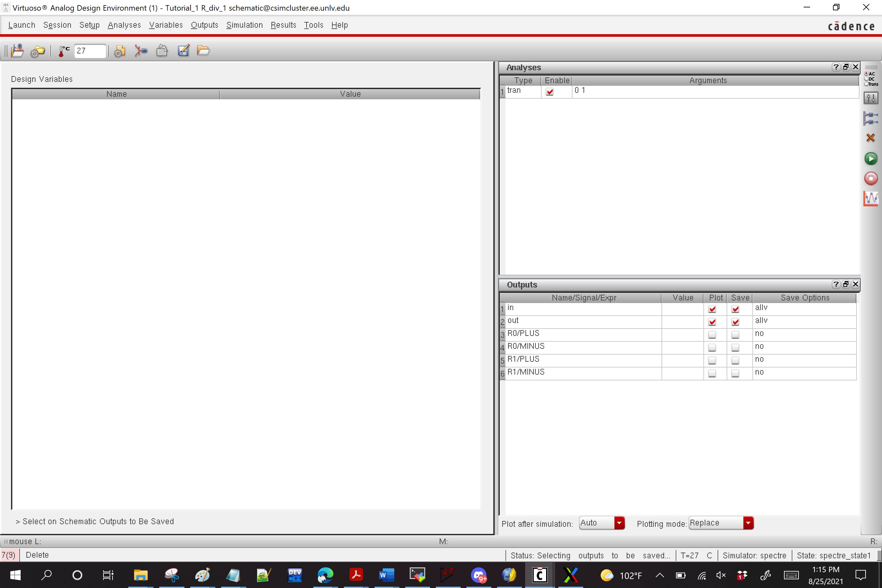
Task: Expand the Windows system tray hidden icons
Action: click(659, 575)
